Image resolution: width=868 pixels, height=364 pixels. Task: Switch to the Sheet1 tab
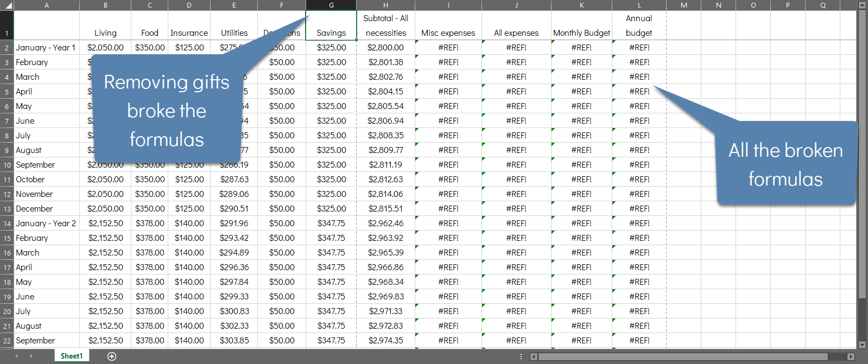click(x=72, y=356)
